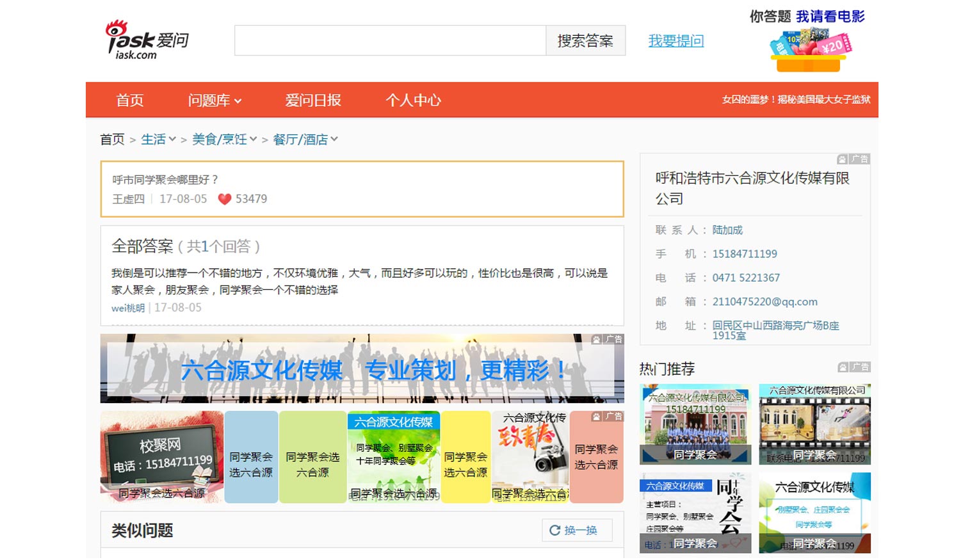Image resolution: width=963 pixels, height=560 pixels.
Task: Open the light green 同学聚会选六合源 tile
Action: (x=312, y=457)
